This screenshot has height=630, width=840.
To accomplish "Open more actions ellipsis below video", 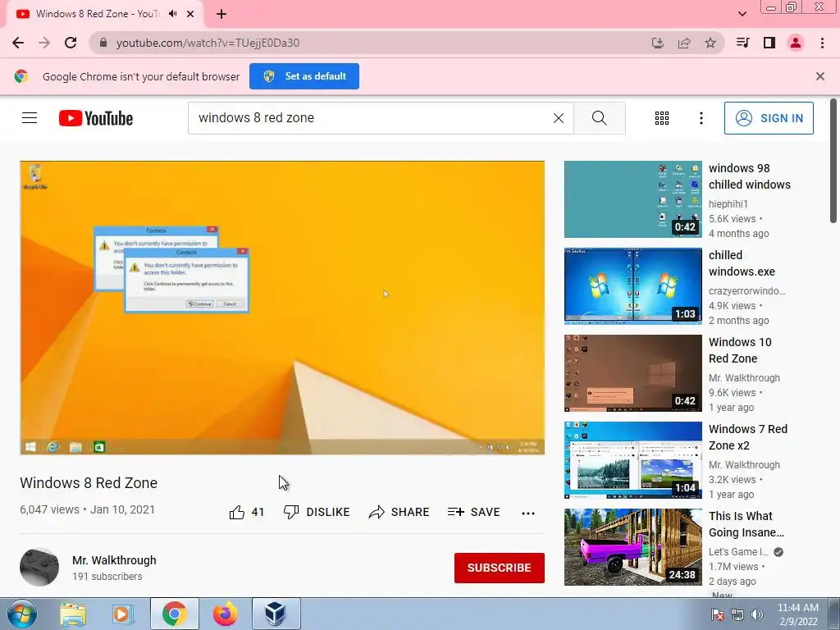I will point(528,514).
